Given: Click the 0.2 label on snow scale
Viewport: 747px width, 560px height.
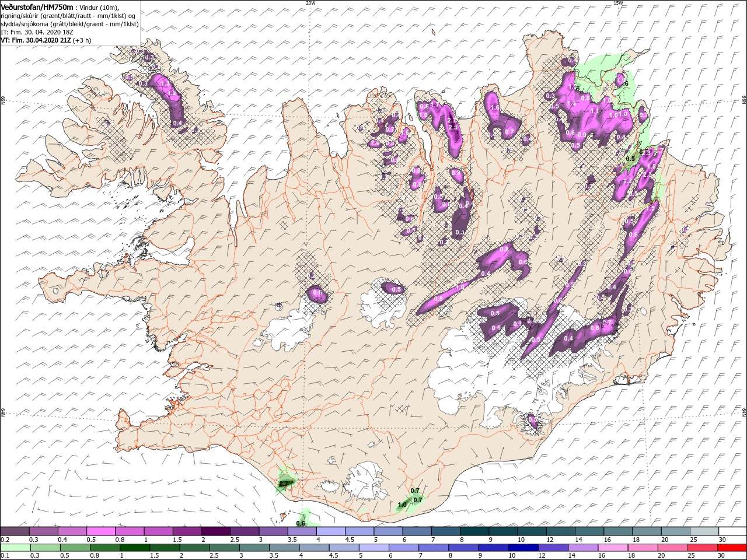Looking at the screenshot, I should click(x=5, y=540).
